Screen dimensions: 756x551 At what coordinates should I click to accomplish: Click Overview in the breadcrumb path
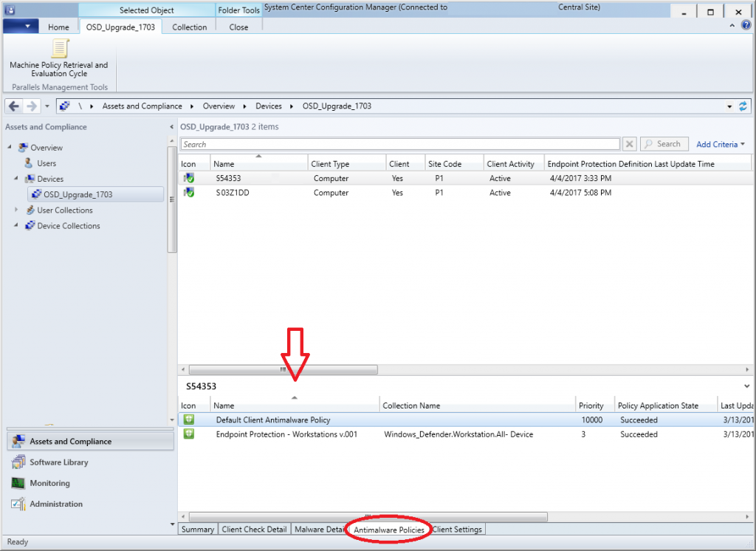(x=219, y=106)
